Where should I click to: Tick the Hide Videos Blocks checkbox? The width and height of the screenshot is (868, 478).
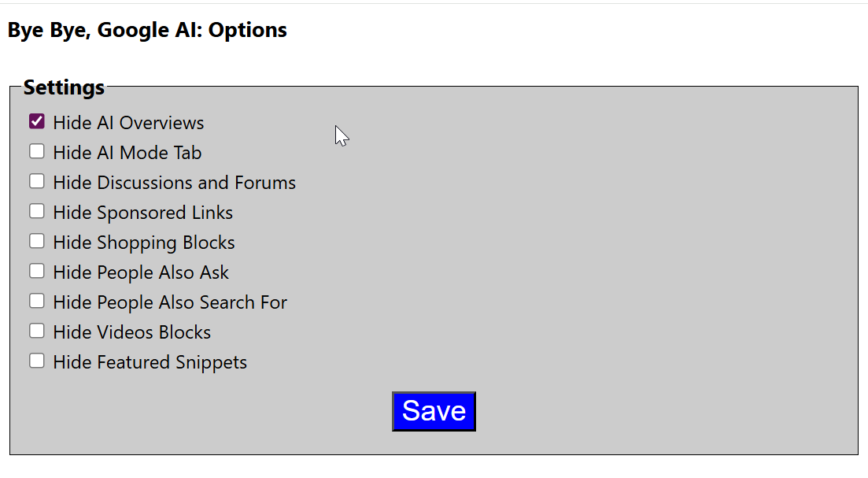pos(37,331)
